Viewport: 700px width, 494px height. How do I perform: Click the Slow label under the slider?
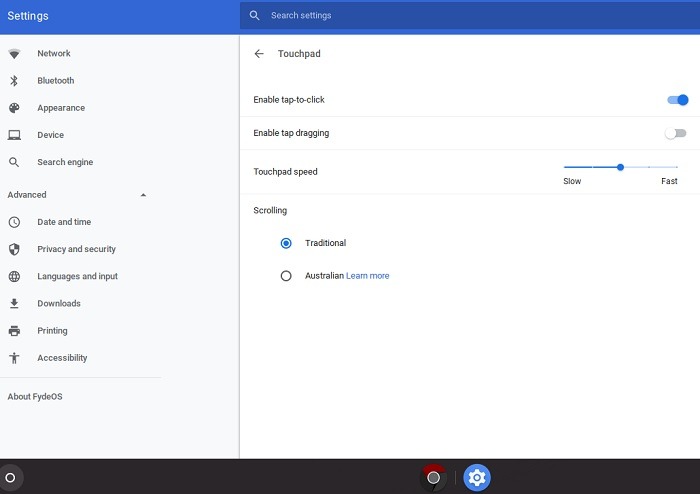(572, 181)
